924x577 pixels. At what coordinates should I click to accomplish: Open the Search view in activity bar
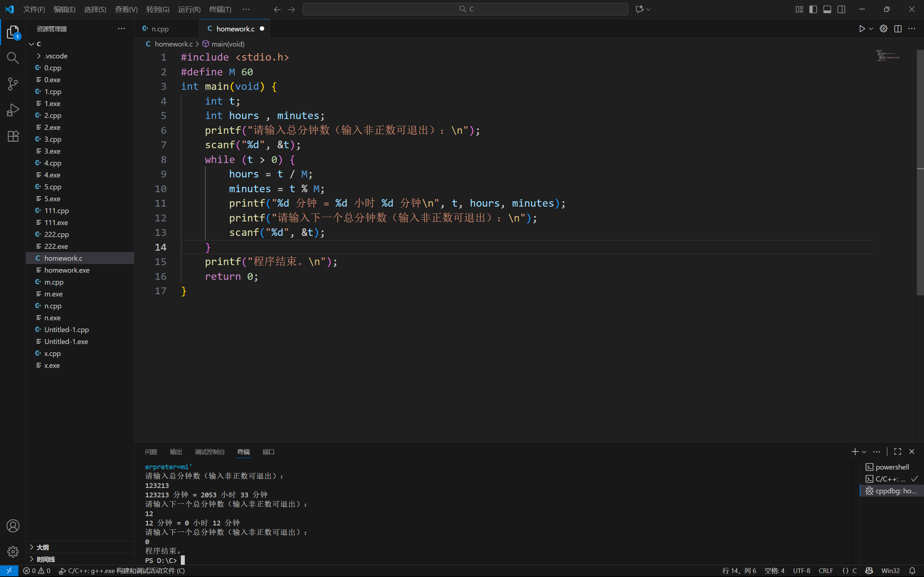click(x=13, y=58)
